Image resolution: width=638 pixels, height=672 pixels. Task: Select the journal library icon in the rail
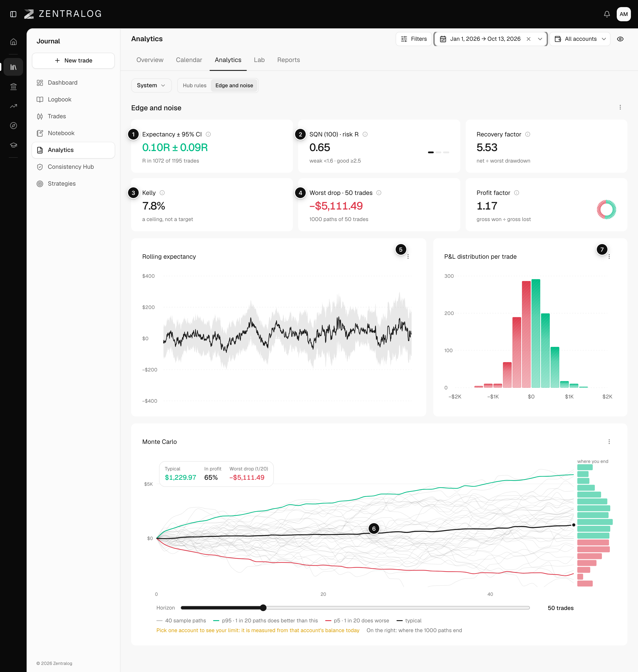[x=13, y=67]
